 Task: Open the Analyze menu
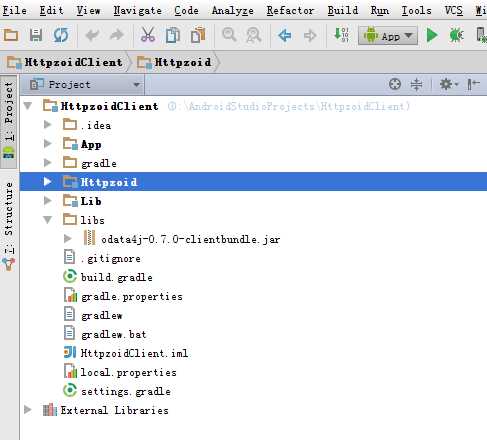pos(233,10)
